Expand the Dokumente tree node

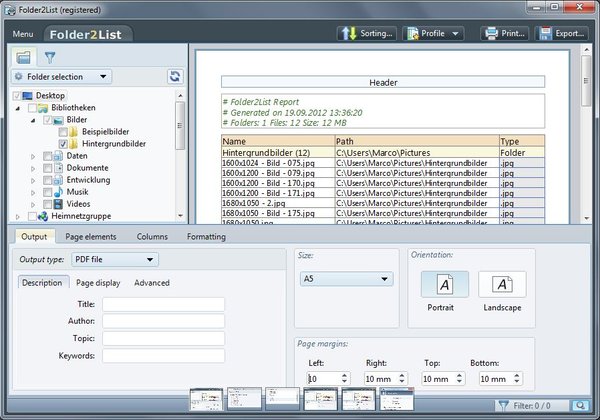[33, 168]
